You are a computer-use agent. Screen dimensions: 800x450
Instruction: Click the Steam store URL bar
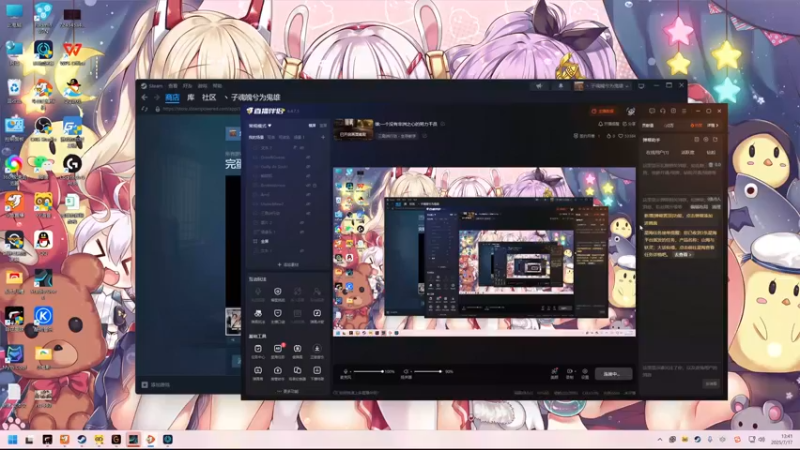tap(202, 109)
